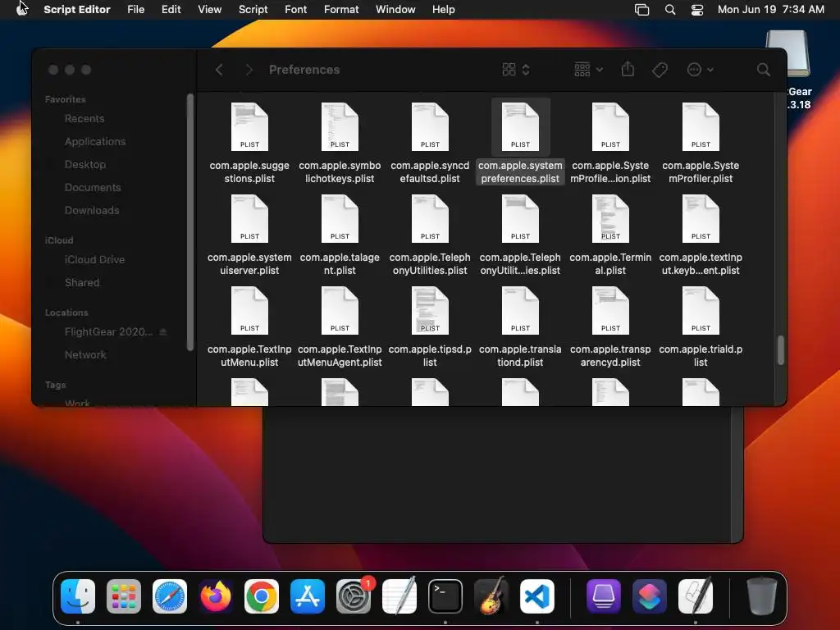Select Shared in the sidebar
Image resolution: width=840 pixels, height=630 pixels.
tap(82, 282)
